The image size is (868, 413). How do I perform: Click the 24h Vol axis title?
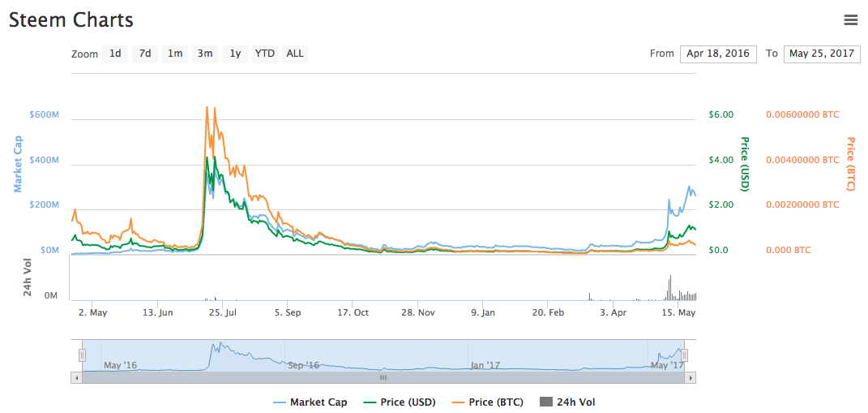29,279
